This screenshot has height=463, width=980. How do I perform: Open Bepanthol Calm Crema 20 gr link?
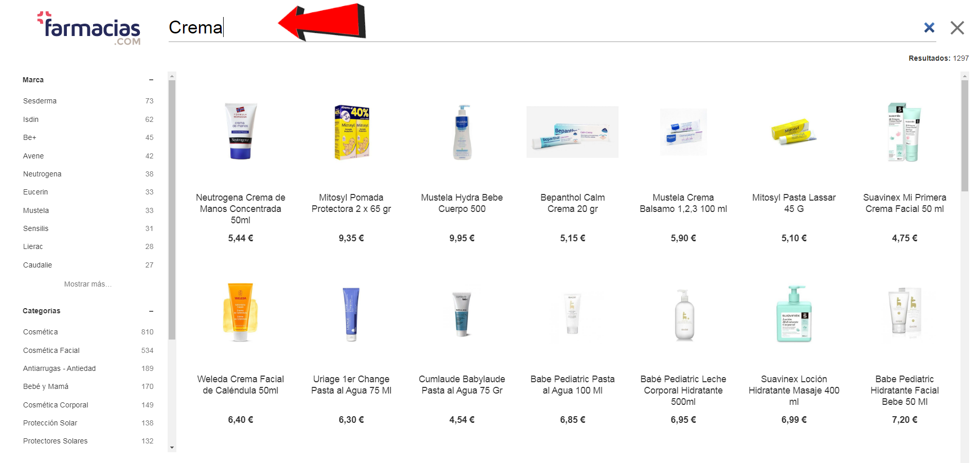tap(572, 203)
